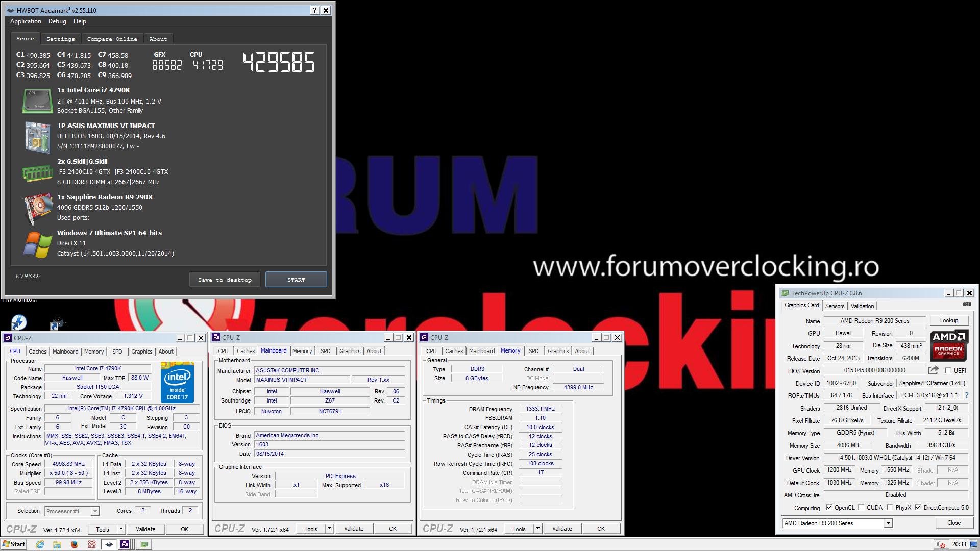Click Validate in the CPU-Z CPU window
This screenshot has width=980, height=551.
pyautogui.click(x=145, y=529)
